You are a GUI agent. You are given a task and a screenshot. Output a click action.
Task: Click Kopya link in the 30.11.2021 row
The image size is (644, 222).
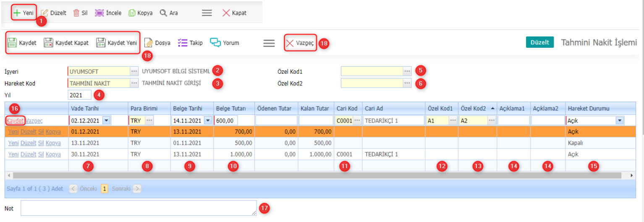click(53, 154)
